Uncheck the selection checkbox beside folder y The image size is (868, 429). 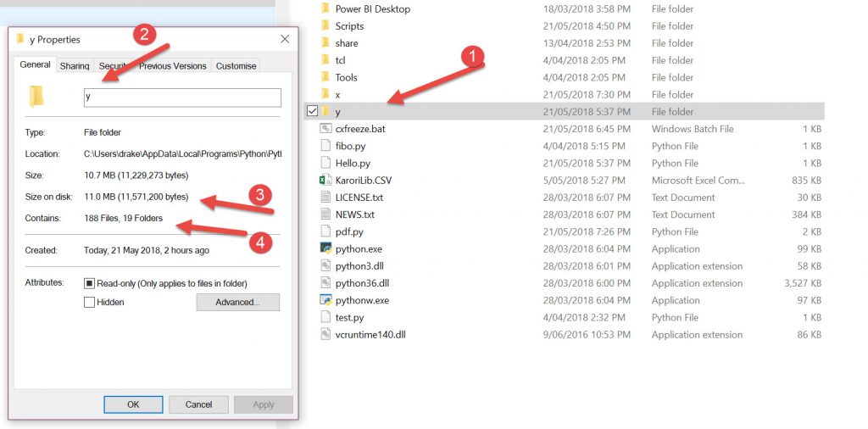(x=311, y=112)
